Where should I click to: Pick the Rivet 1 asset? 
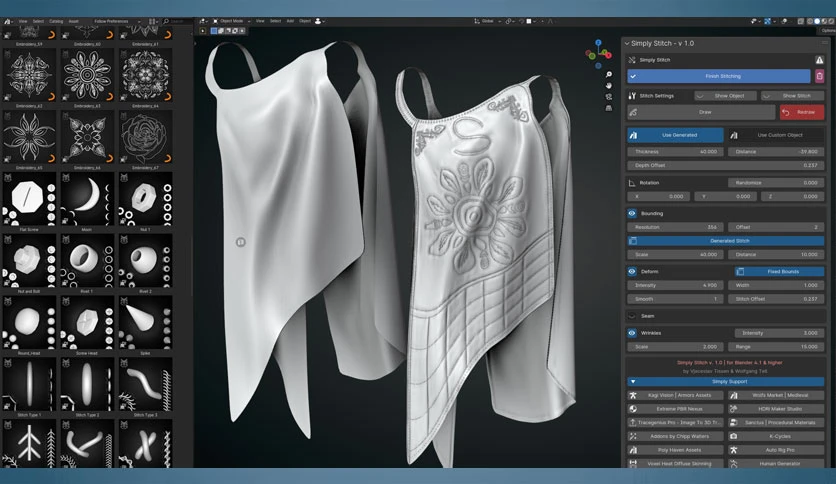pyautogui.click(x=87, y=261)
